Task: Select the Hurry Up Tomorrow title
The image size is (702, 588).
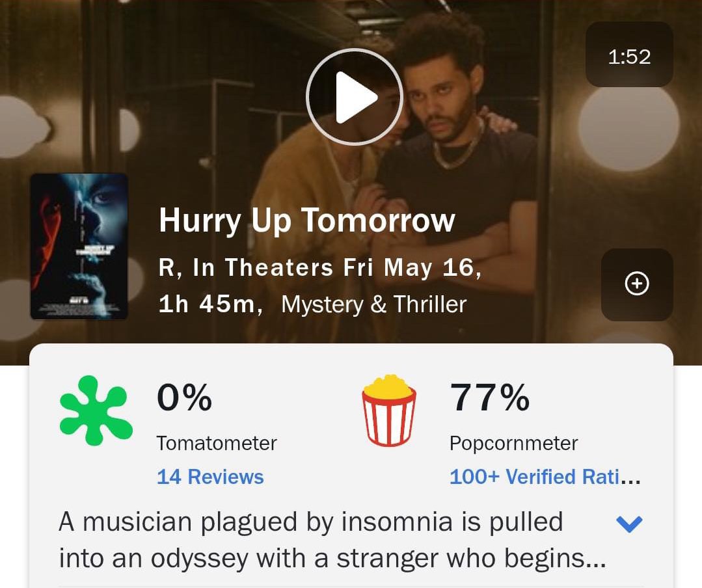Action: click(x=306, y=220)
